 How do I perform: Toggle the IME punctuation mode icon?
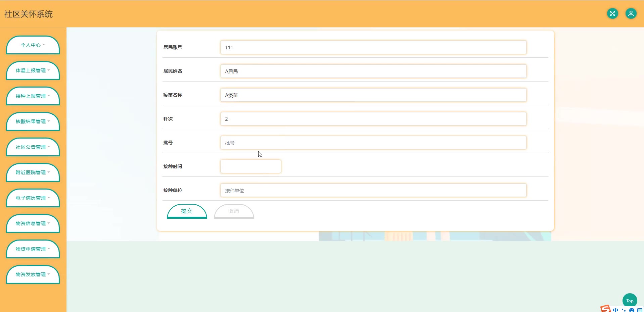(624, 310)
